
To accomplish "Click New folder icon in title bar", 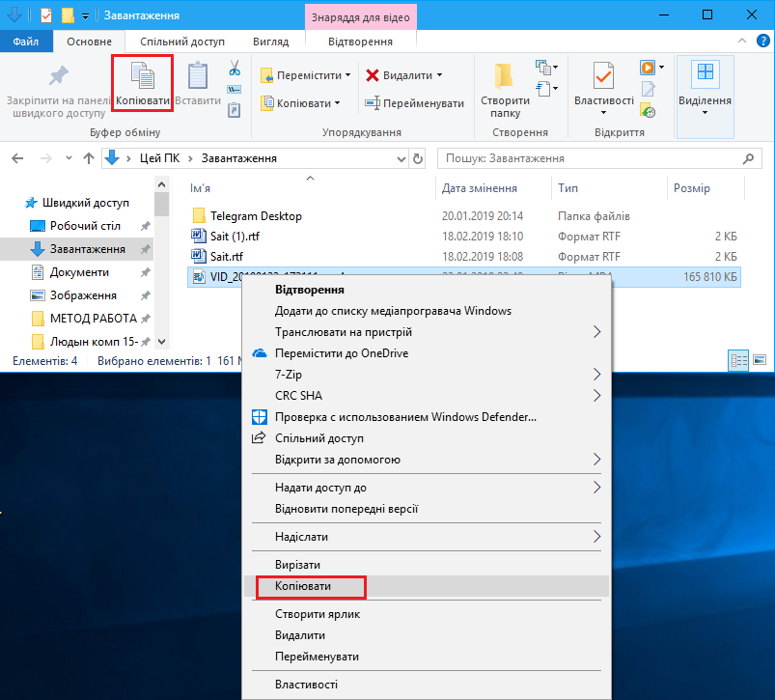I will point(68,15).
